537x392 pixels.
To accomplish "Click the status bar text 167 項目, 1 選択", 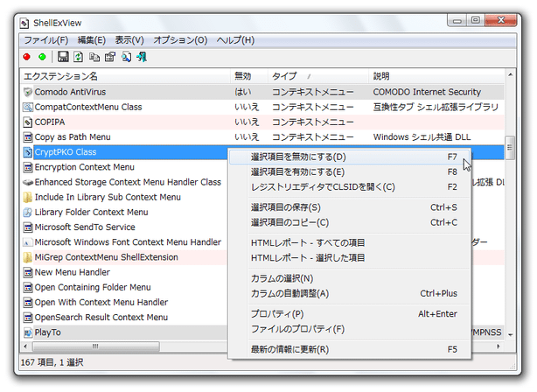I will [52, 362].
